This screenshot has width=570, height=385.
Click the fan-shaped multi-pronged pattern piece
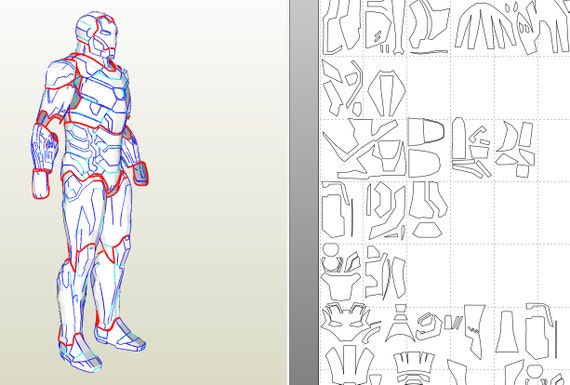(x=485, y=26)
